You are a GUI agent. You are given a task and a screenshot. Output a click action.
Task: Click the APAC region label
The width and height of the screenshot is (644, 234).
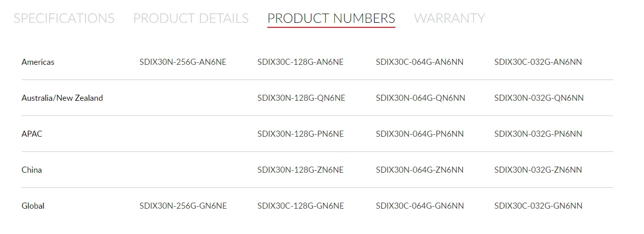pos(32,134)
